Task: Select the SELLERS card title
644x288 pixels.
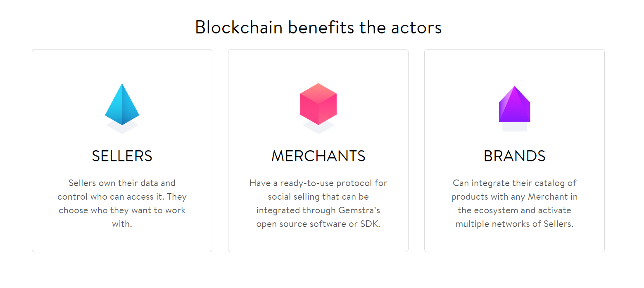Action: coord(122,156)
